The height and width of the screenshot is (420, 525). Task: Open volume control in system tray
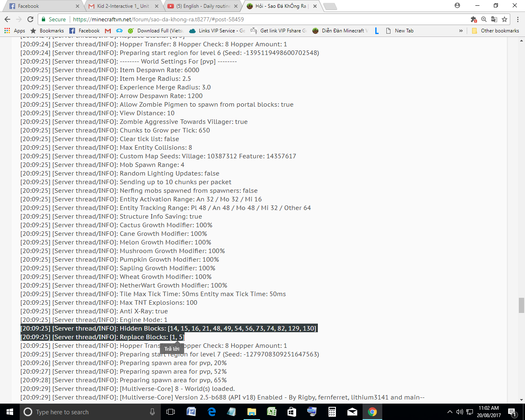460,412
